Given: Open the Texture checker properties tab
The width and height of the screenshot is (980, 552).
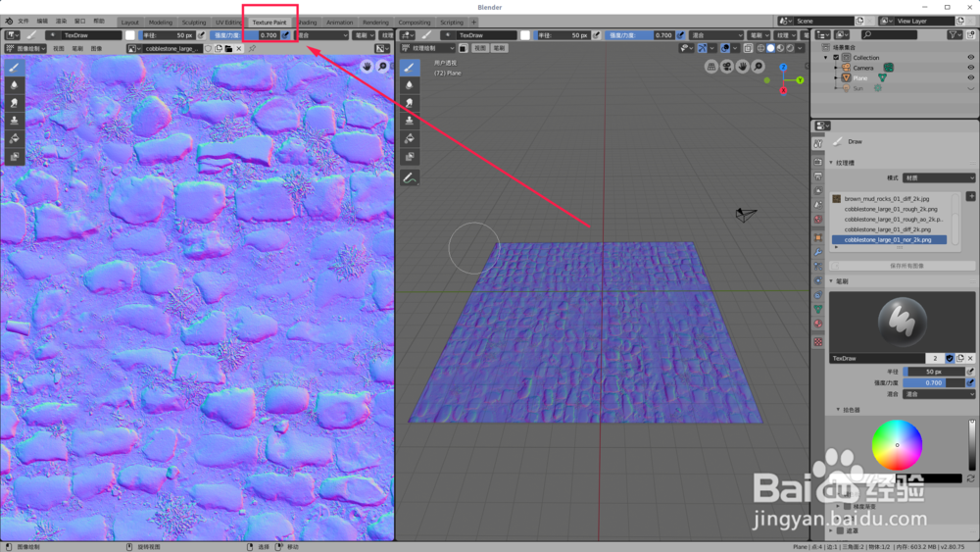Looking at the screenshot, I should pyautogui.click(x=818, y=342).
